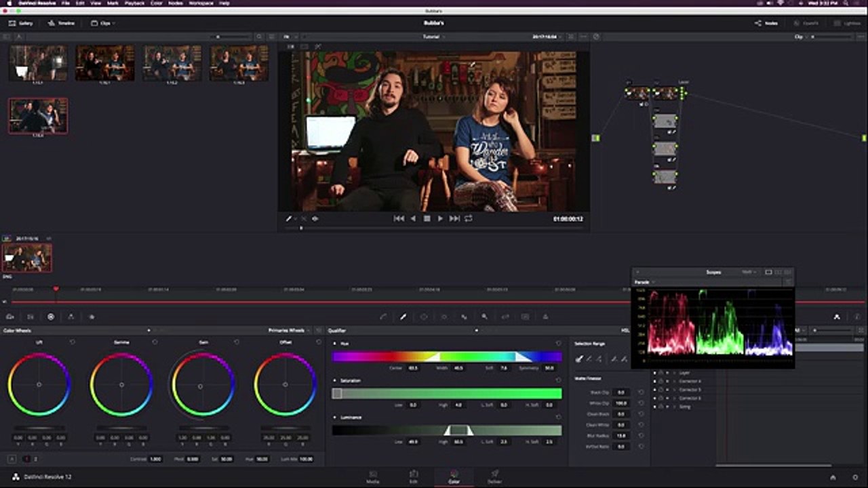Select the Qualifier eyedropper palette
Screen dimensions: 868x488
point(403,317)
